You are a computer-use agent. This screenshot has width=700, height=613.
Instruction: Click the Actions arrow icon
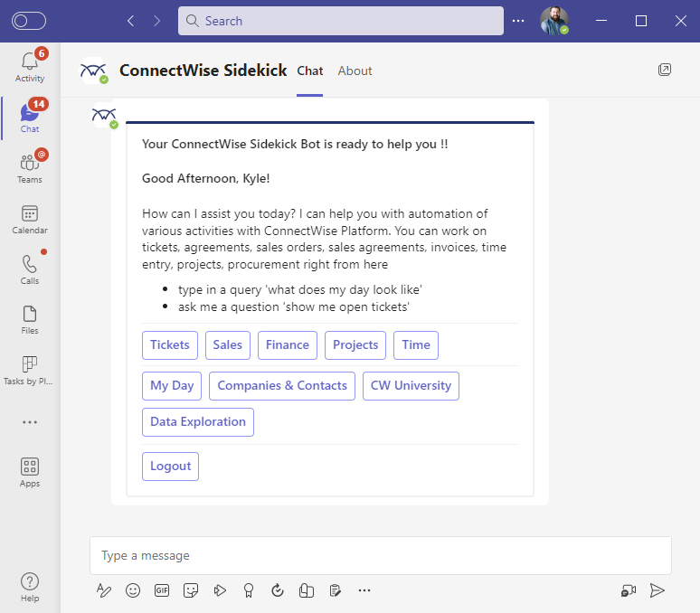tap(220, 590)
